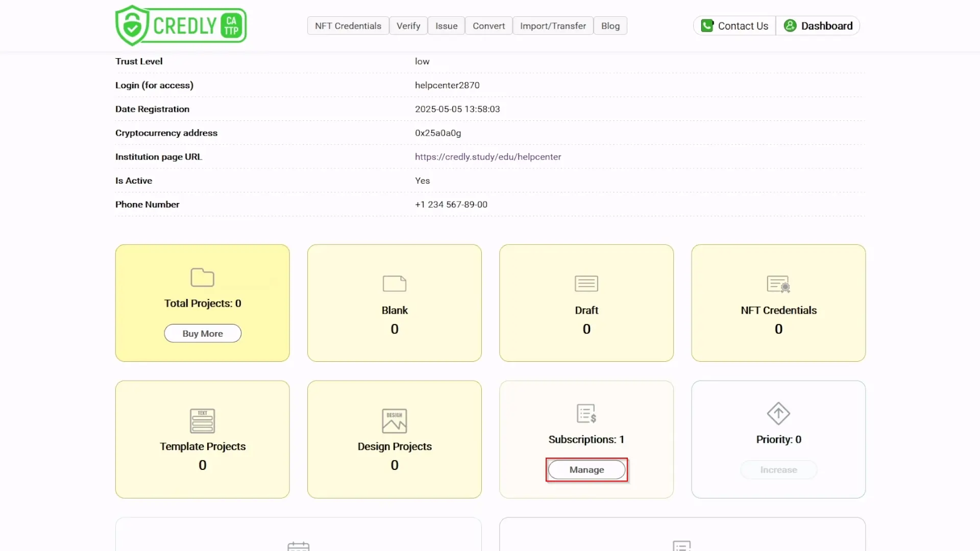This screenshot has width=980, height=551.
Task: Click the crypto address 0x25a0a0g
Action: pyautogui.click(x=438, y=133)
